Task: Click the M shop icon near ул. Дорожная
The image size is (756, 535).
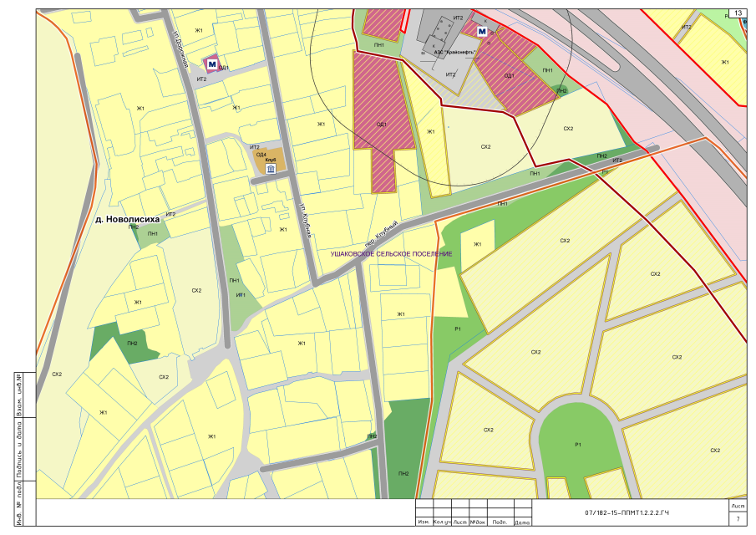Action: click(212, 64)
